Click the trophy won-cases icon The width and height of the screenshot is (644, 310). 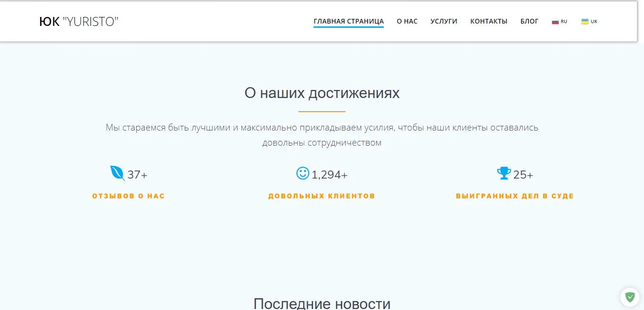pyautogui.click(x=504, y=173)
